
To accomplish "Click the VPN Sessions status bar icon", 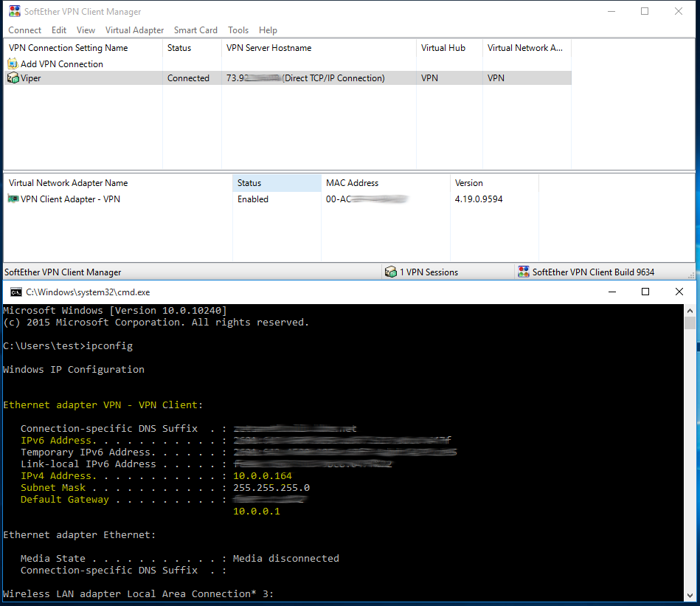I will click(x=391, y=272).
